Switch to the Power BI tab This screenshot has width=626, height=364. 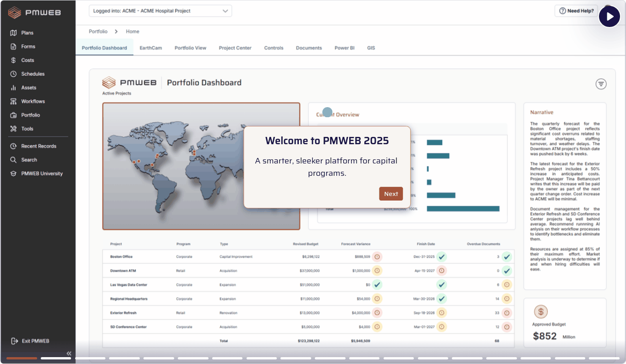344,48
